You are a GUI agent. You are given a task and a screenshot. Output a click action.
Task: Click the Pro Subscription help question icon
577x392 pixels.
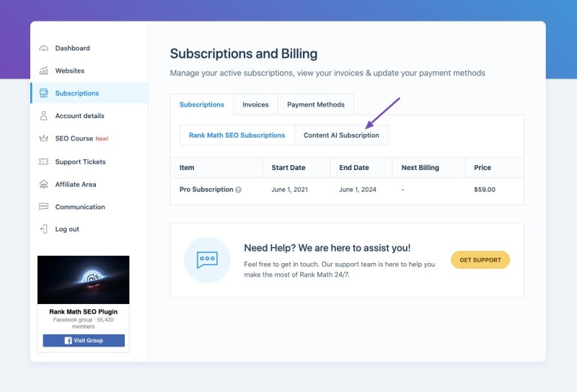point(239,190)
